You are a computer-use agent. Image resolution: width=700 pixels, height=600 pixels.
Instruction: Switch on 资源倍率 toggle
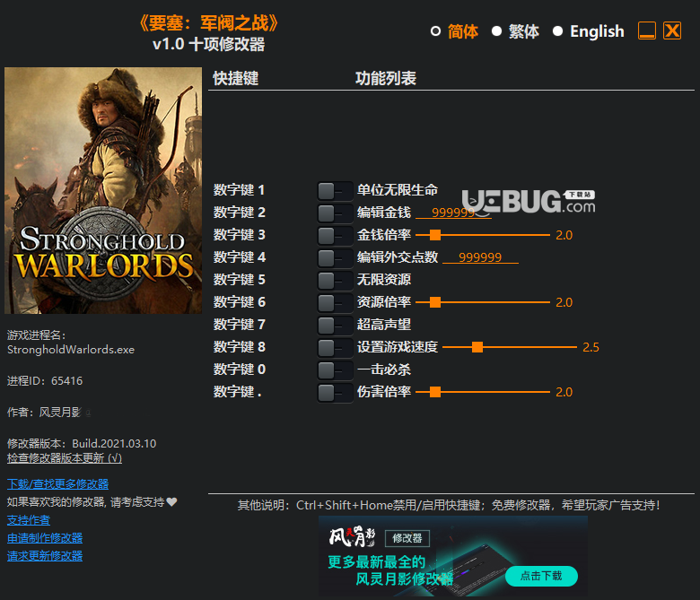(x=336, y=302)
